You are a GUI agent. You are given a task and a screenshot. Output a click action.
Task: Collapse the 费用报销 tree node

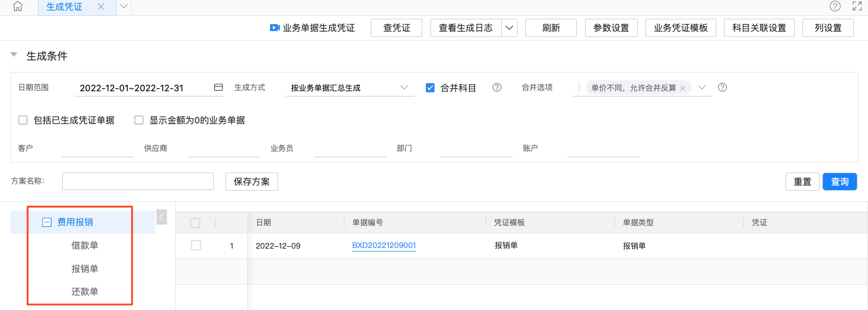46,222
